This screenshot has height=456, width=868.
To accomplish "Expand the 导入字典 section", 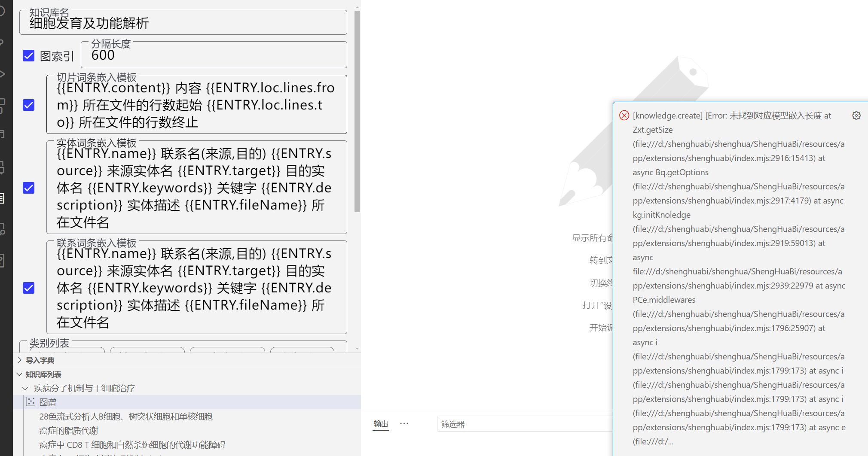I will click(x=40, y=360).
